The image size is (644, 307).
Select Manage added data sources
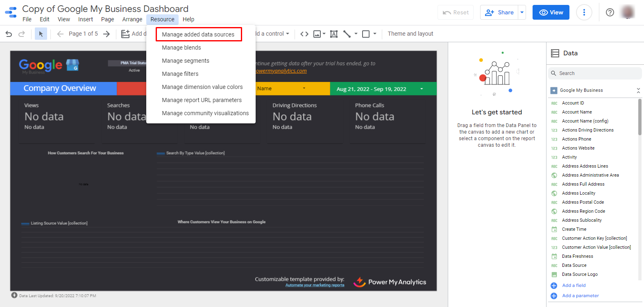198,34
